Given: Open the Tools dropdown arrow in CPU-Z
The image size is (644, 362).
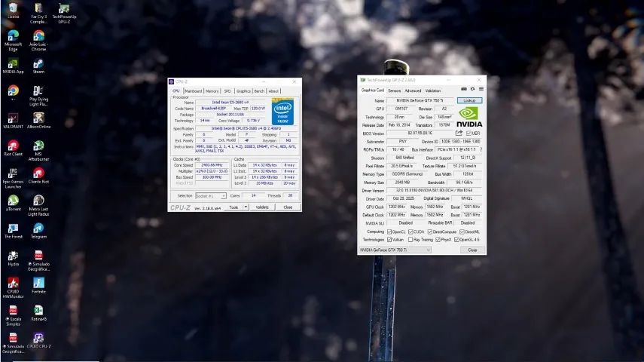Looking at the screenshot, I should pyautogui.click(x=246, y=207).
